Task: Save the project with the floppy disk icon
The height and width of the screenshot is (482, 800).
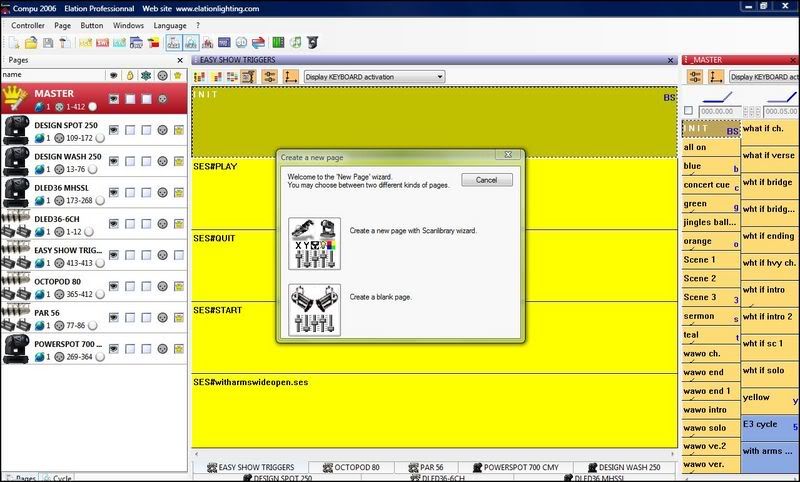Action: 48,43
